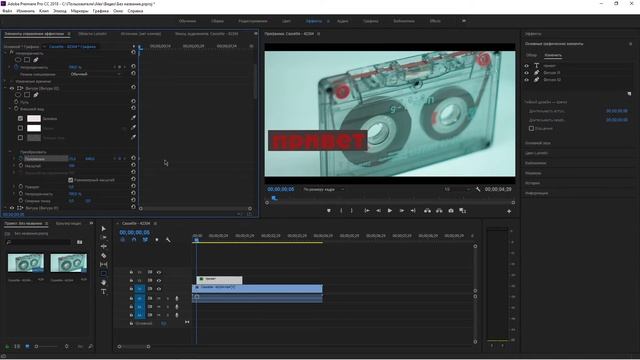The width and height of the screenshot is (640, 360).
Task: Go to In point in program monitor
Action: tap(367, 211)
